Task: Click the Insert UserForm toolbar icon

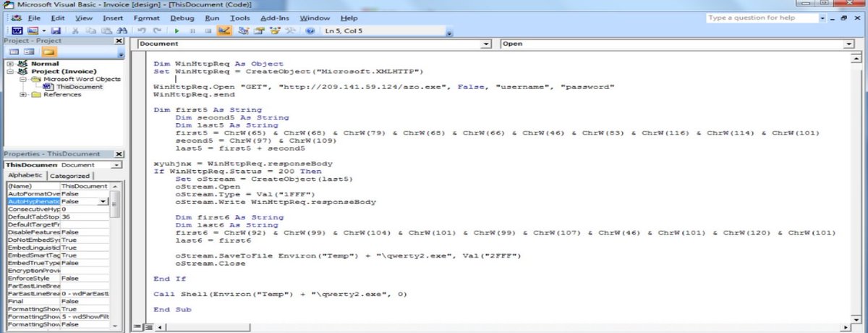Action: 33,31
